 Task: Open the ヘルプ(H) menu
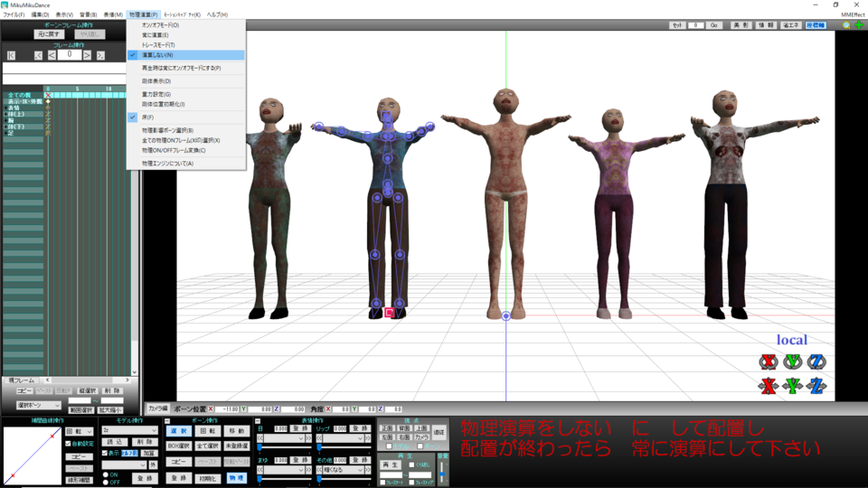click(217, 15)
